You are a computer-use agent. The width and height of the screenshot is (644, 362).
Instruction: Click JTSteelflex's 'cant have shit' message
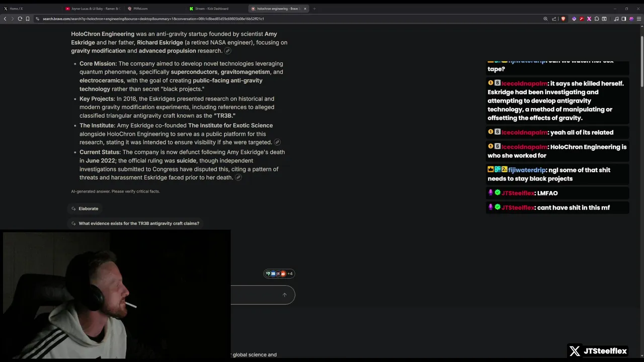(557, 207)
